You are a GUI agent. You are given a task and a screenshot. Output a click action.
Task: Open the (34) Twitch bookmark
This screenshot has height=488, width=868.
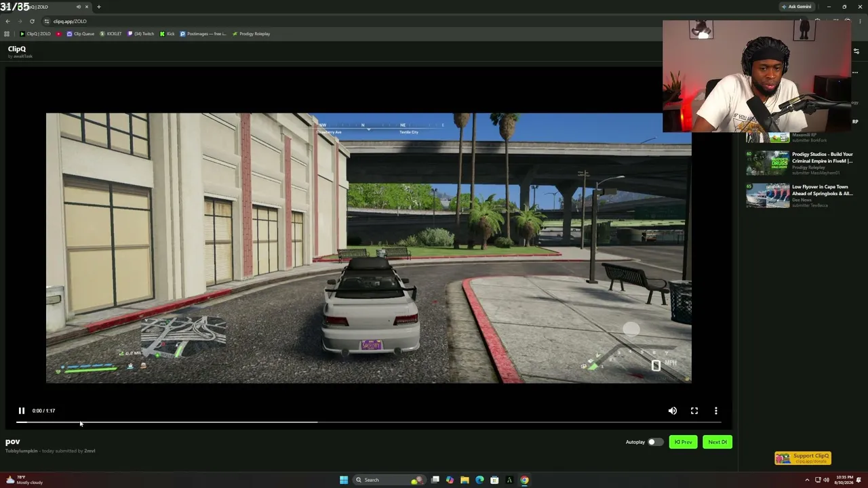tap(141, 34)
